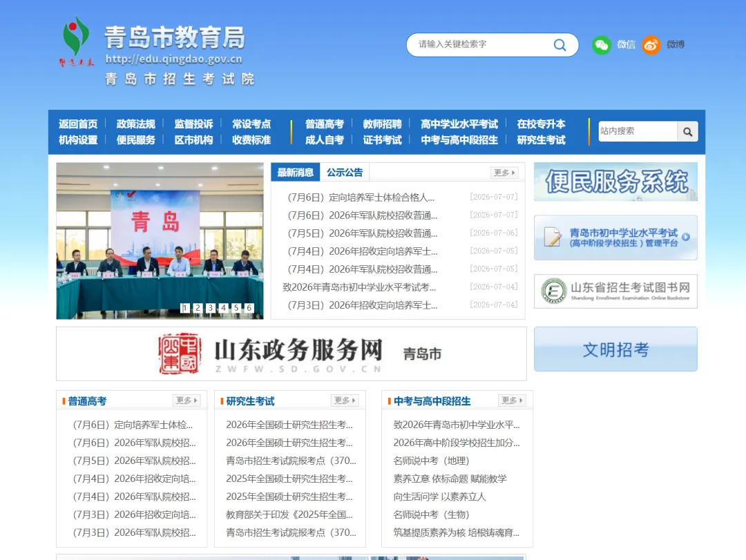Click the magnifier icon in keyword search
746x560 pixels.
pyautogui.click(x=560, y=45)
